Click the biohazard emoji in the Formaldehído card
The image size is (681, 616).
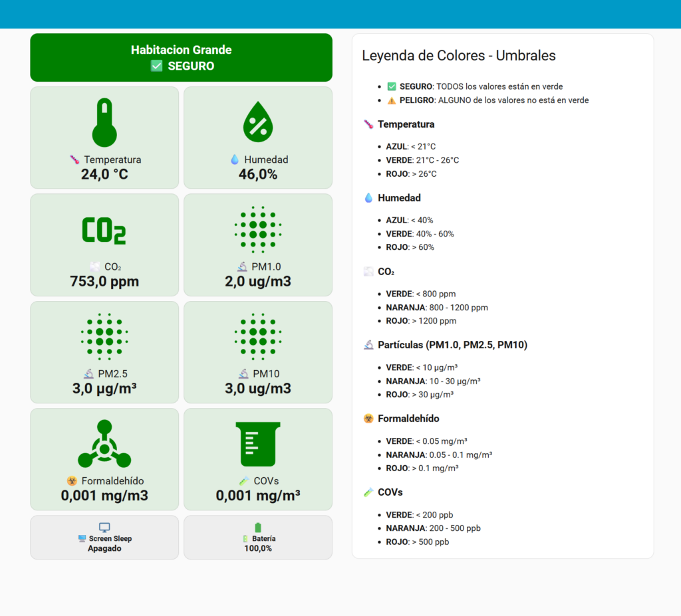point(72,481)
